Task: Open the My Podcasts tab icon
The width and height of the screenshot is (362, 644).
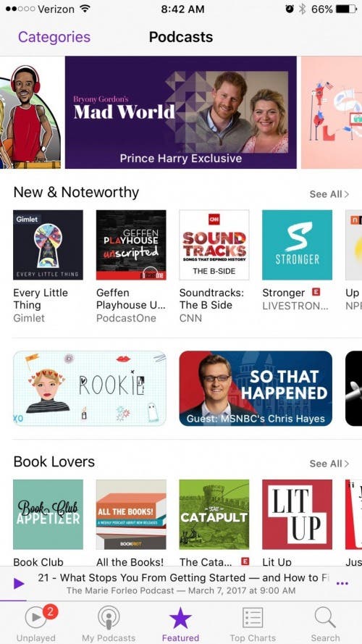Action: (x=109, y=617)
